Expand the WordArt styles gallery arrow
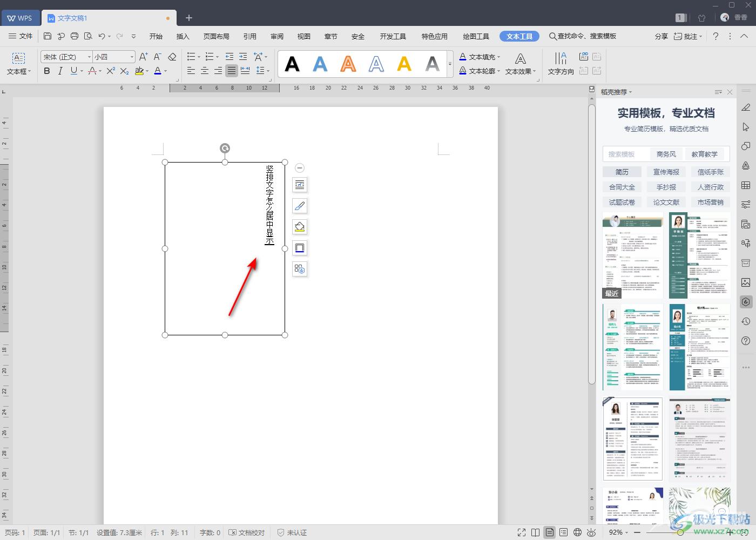This screenshot has height=540, width=756. click(x=450, y=64)
